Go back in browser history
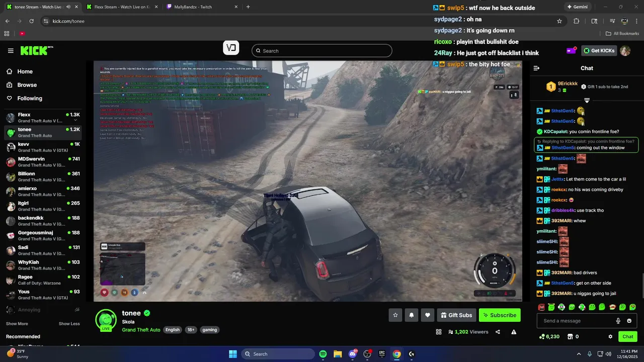 click(7, 21)
